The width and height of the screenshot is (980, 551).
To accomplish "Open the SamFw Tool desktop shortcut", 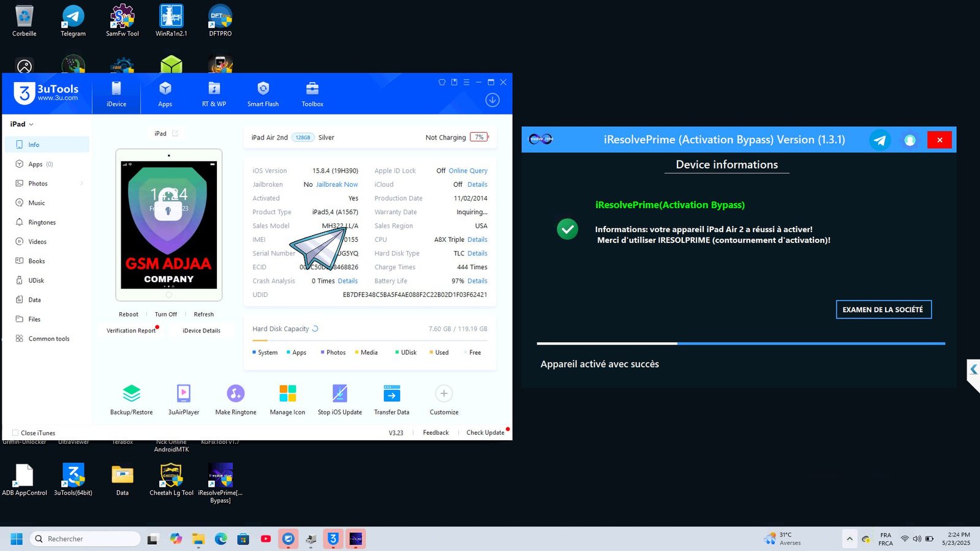I will 123,21.
